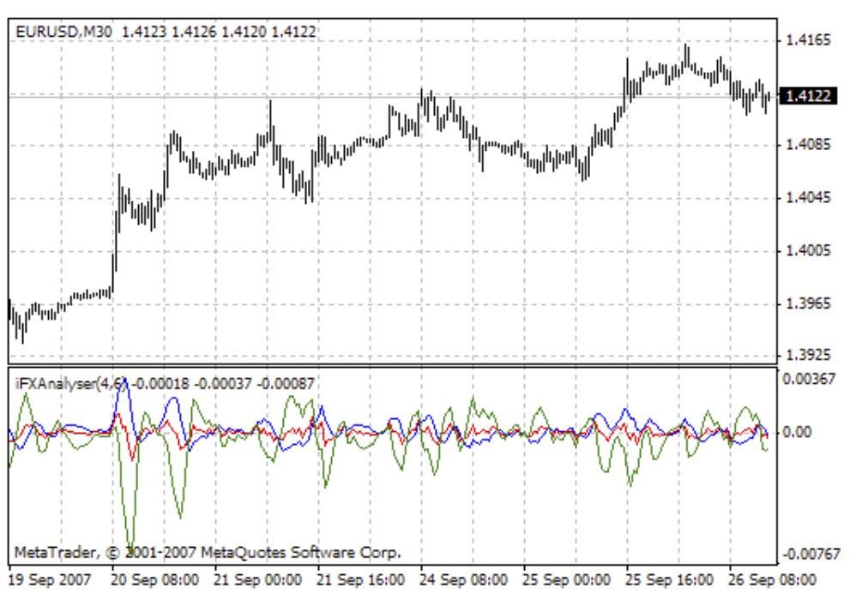Screen dimensions: 868x612
Task: Select price axis label 1.3925
Action: pos(808,354)
